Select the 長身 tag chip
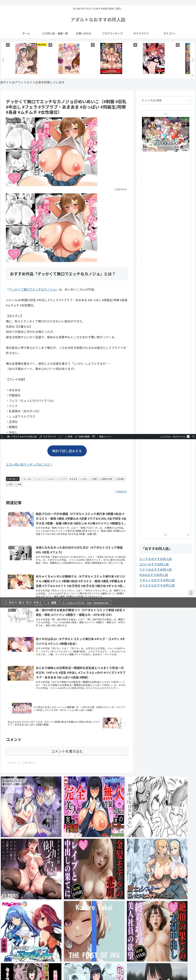This screenshot has height=980, width=196. tap(19, 484)
